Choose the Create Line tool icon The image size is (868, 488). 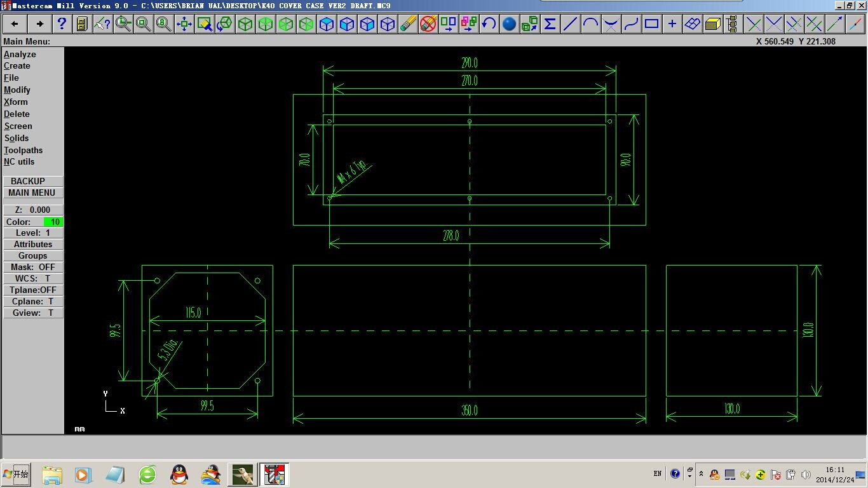(x=570, y=24)
